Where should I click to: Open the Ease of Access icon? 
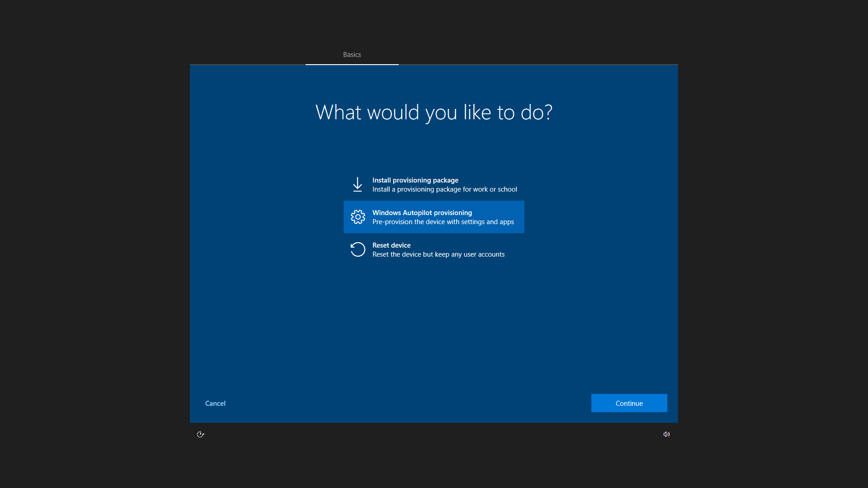[201, 434]
